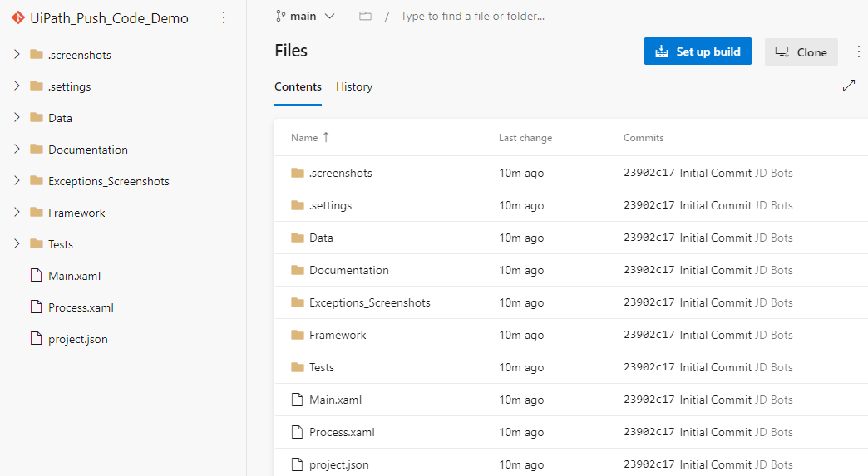Click the Process.xaml file icon in the table
868x476 pixels.
pos(298,432)
